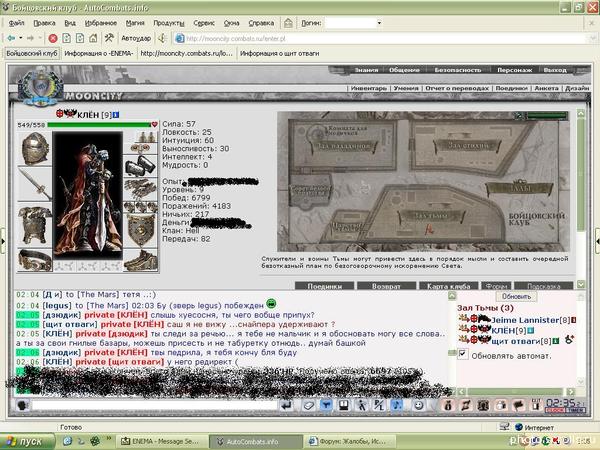Click the first Refresh page icon
The height and width of the screenshot is (450, 600).
point(67,38)
